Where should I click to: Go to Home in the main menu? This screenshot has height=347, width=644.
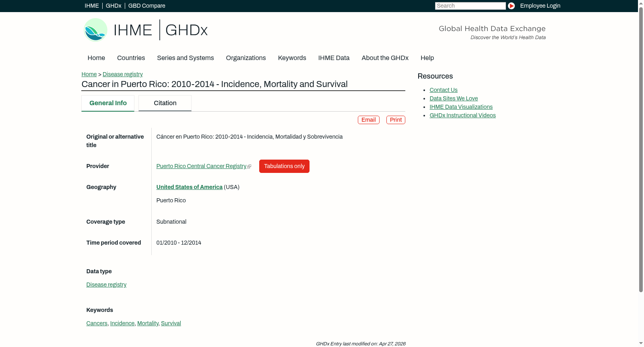pyautogui.click(x=96, y=58)
